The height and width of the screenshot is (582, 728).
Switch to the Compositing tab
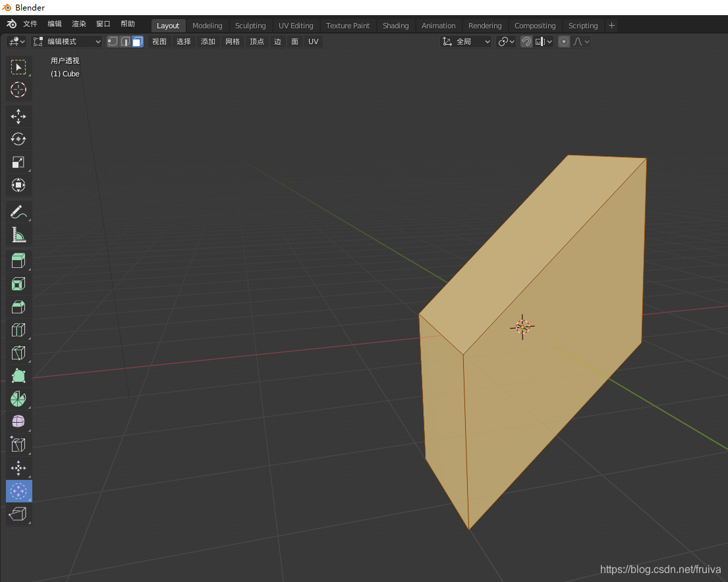point(535,26)
